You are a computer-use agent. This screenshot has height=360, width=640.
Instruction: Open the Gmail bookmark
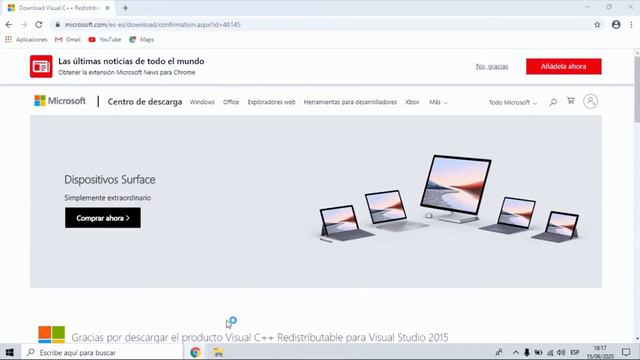68,40
